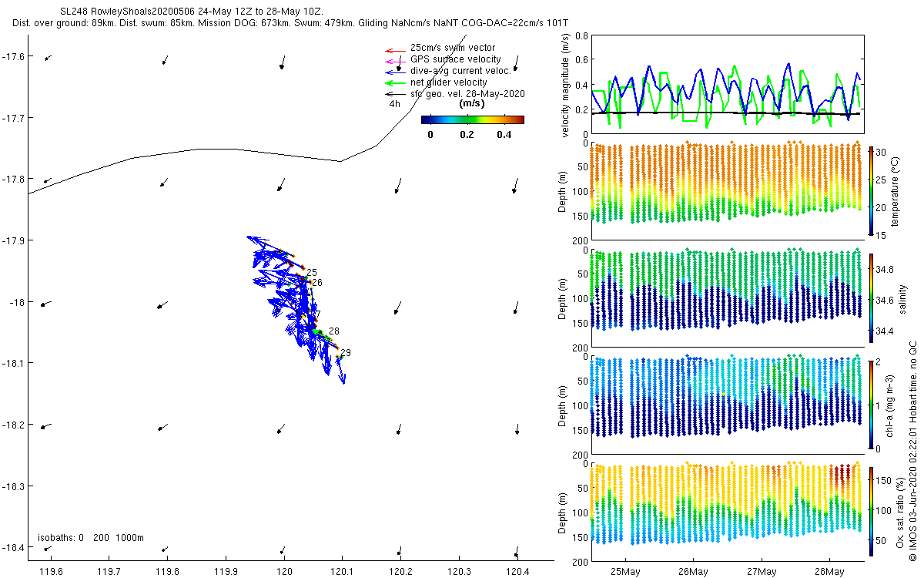This screenshot has height=578, width=924.
Task: Select the temperature (°C) vertical colorbar
Action: (871, 190)
